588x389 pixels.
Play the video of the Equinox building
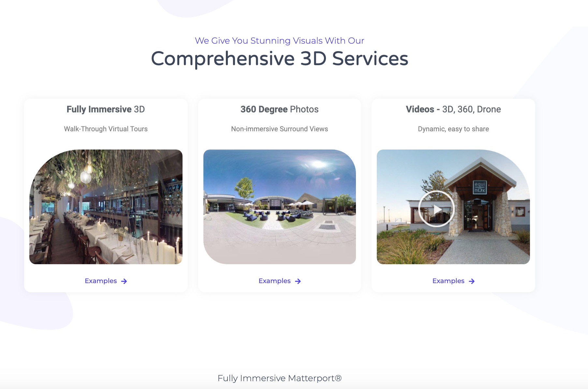436,209
